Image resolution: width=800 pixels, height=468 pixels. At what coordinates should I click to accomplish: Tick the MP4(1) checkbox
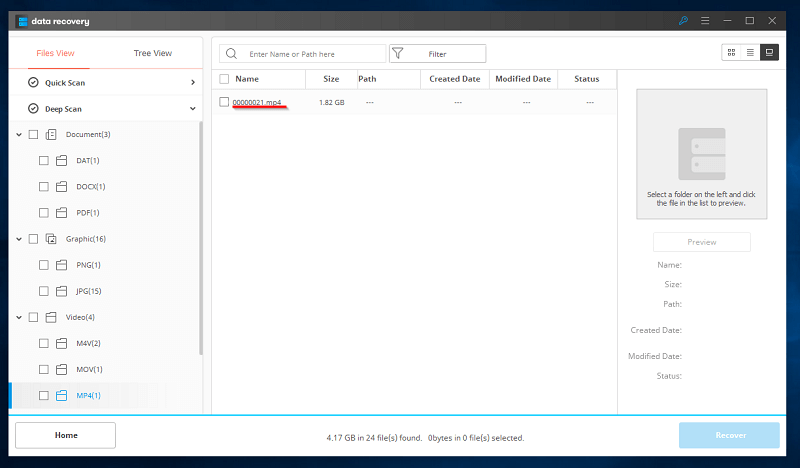click(x=44, y=396)
